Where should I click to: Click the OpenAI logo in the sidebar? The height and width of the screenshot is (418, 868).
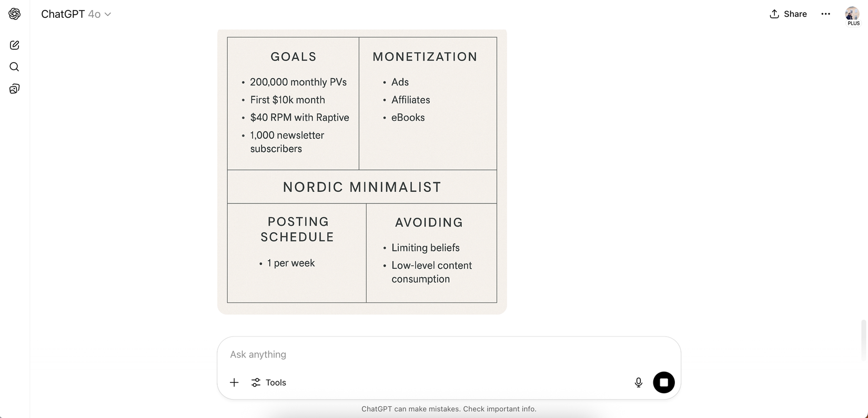pyautogui.click(x=14, y=14)
